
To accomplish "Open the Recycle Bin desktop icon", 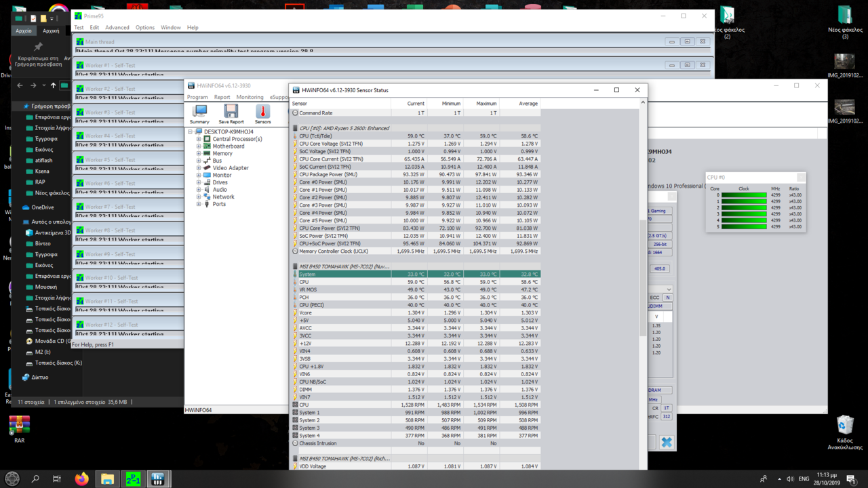I will point(845,432).
